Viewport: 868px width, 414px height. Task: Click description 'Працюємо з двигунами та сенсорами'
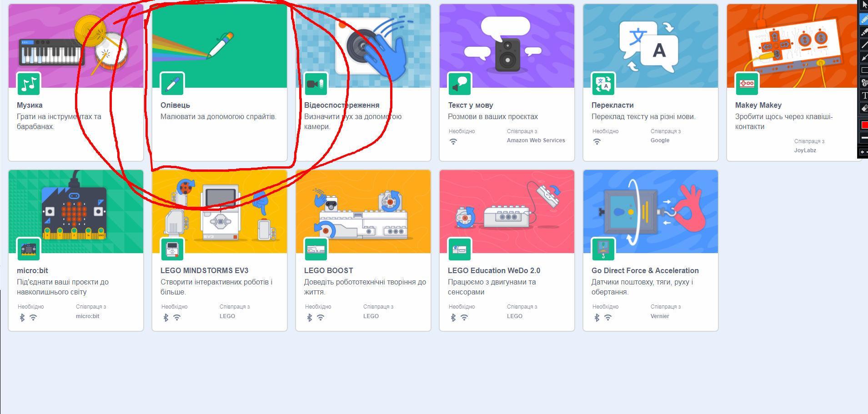coord(492,287)
